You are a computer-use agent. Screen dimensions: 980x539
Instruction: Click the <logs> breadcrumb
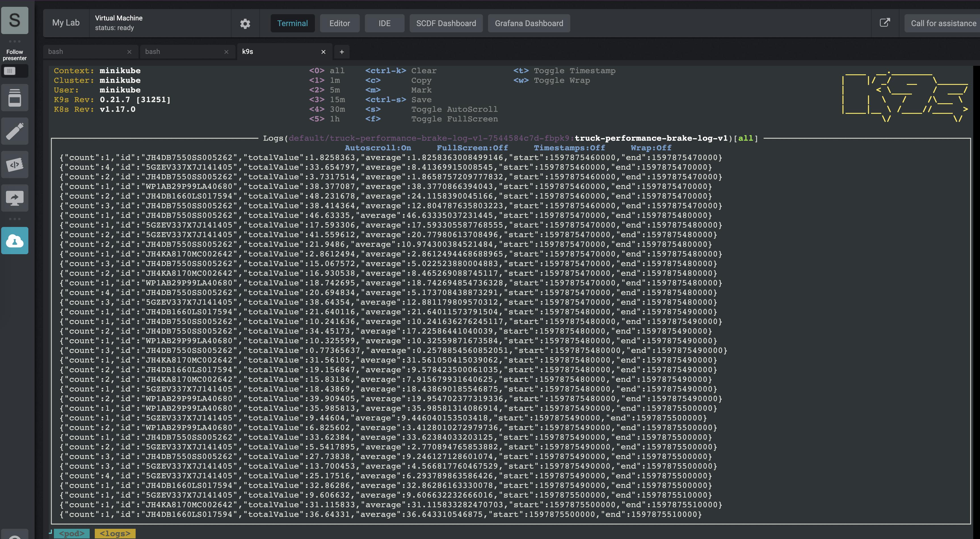[x=115, y=534]
